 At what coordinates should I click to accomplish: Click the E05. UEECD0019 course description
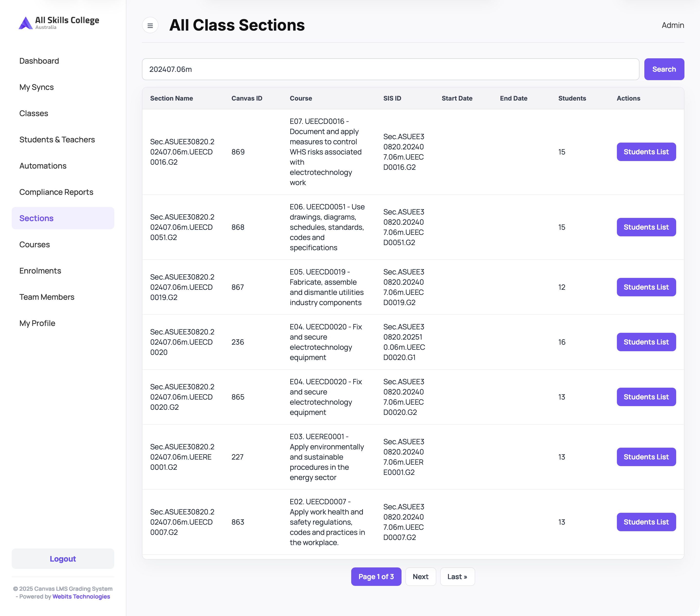click(327, 287)
